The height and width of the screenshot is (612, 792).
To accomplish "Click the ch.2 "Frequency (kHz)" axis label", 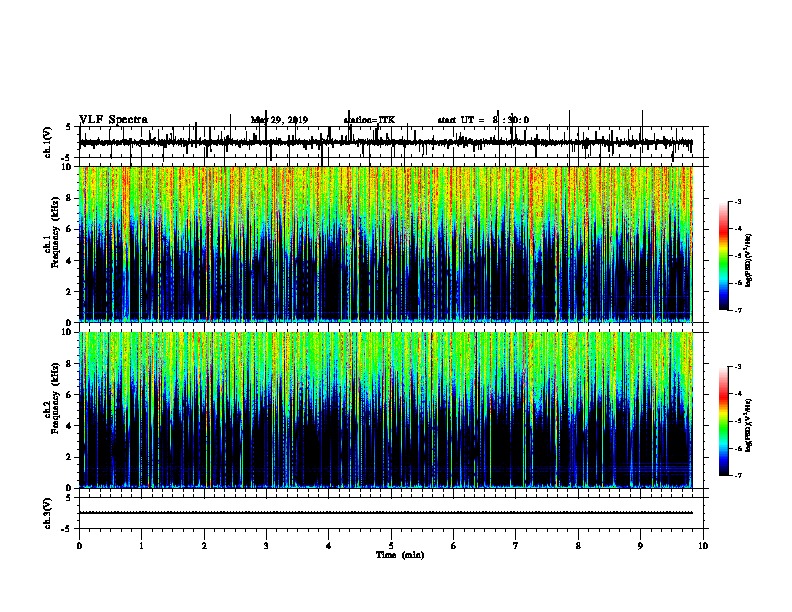I will pyautogui.click(x=57, y=398).
